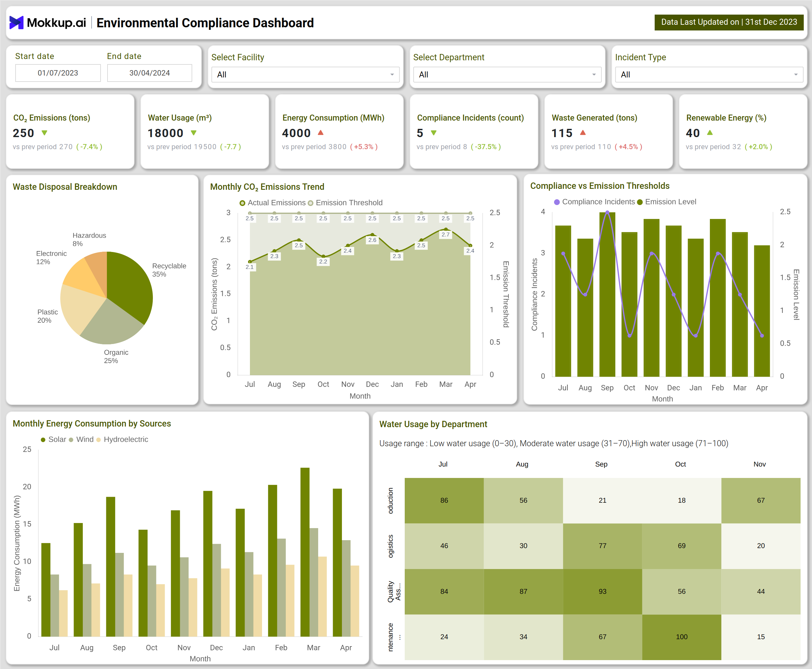Click the Mar 2.7 emissions data label
The image size is (812, 669).
[446, 235]
